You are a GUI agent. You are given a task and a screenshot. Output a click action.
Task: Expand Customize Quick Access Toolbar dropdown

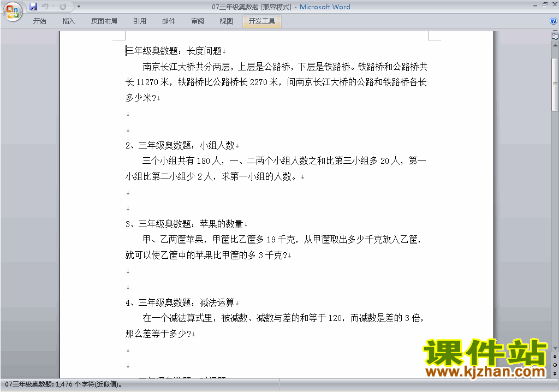[x=79, y=7]
